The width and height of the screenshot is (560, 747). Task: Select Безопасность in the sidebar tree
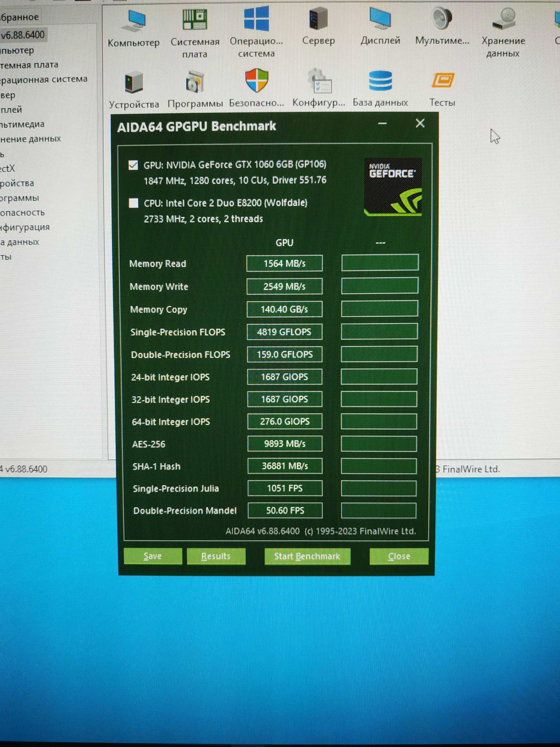[x=22, y=212]
